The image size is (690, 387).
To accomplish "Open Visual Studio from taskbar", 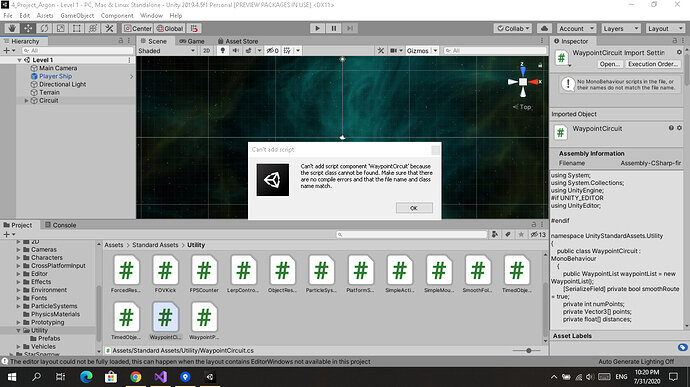I will [x=161, y=377].
